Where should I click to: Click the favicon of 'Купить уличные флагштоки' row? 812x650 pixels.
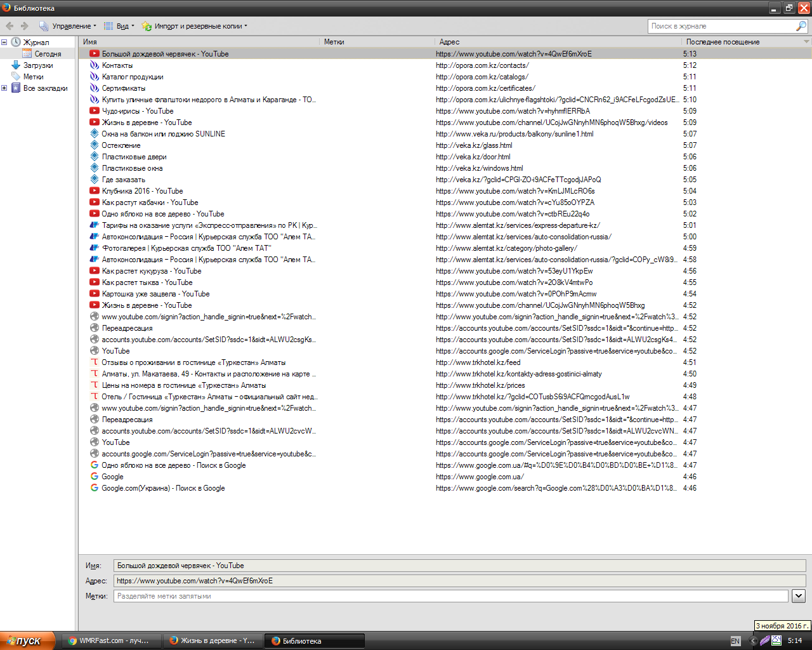point(95,100)
